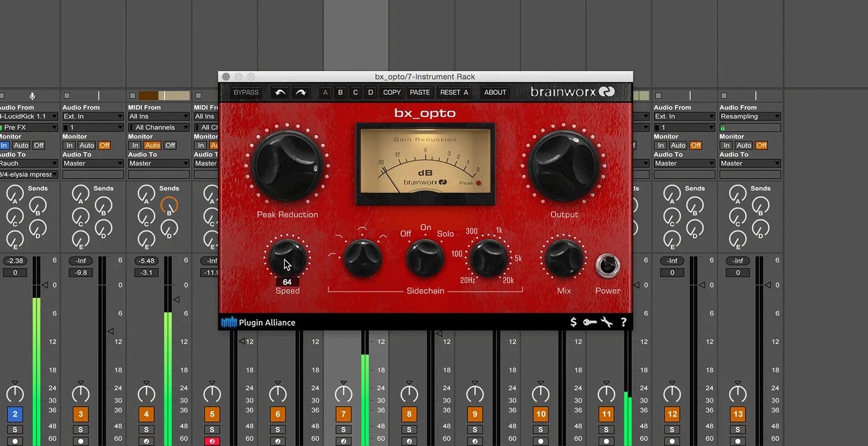This screenshot has height=446, width=868.
Task: Click the Speed knob
Action: (x=288, y=258)
